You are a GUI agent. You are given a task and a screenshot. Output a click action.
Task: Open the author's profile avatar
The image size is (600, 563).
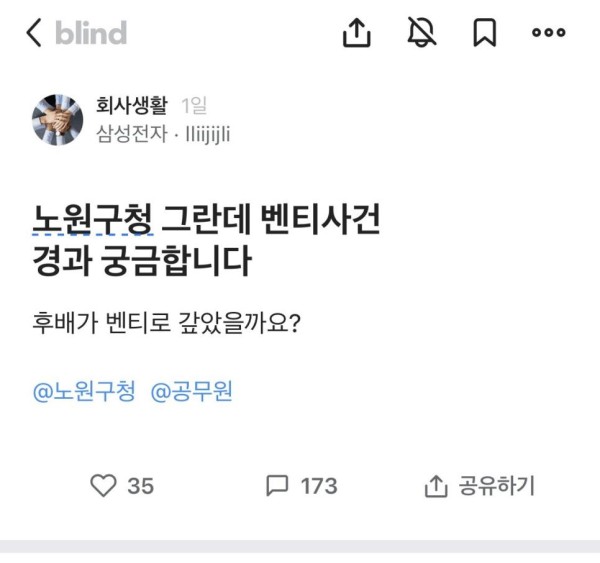point(58,120)
